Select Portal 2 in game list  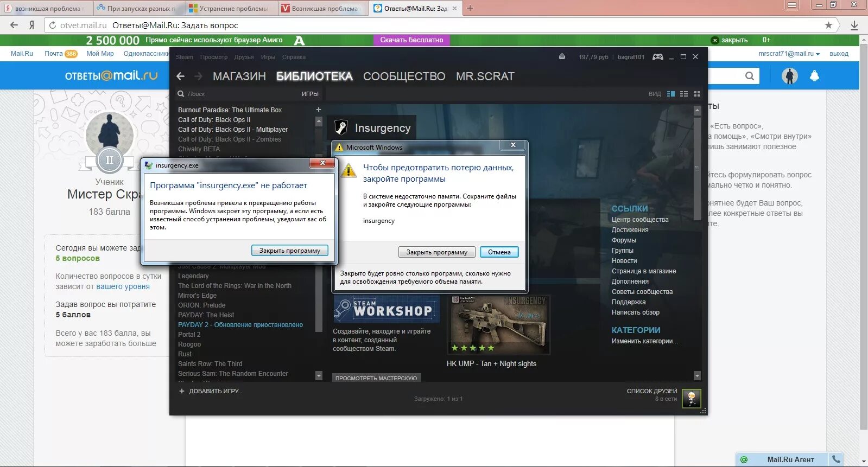click(189, 335)
